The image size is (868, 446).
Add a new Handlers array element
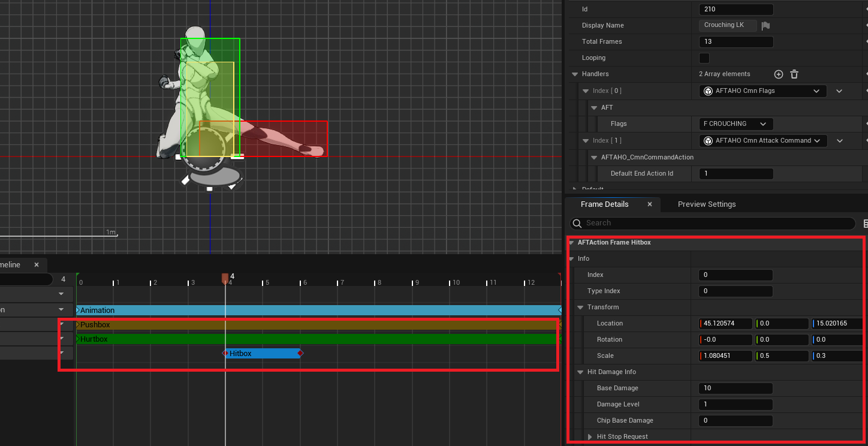pos(778,74)
